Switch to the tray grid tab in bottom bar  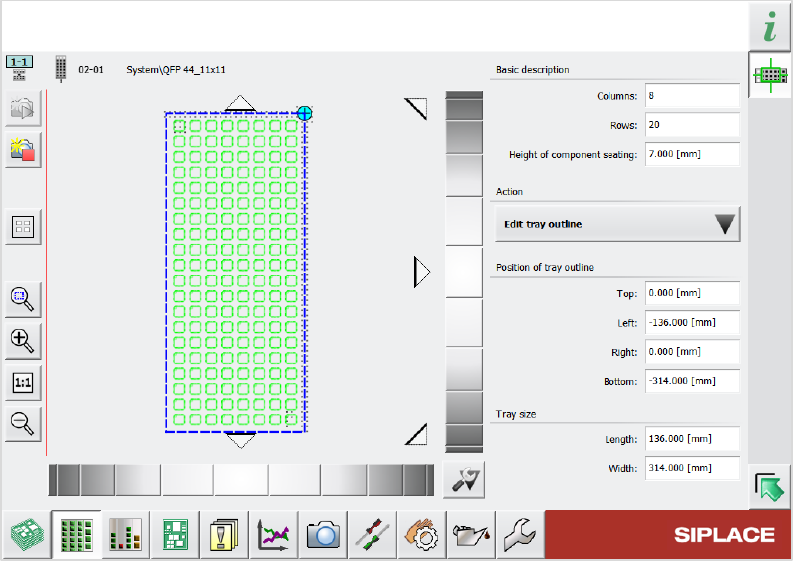[x=77, y=535]
